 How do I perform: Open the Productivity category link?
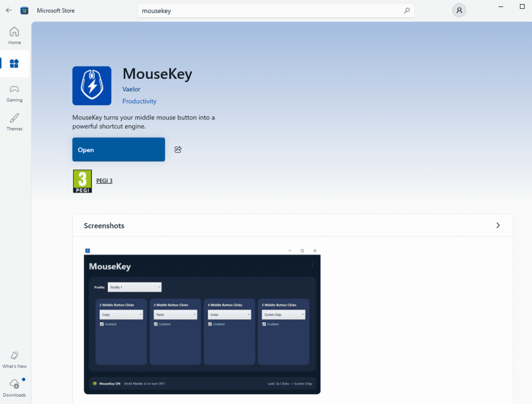coord(139,101)
